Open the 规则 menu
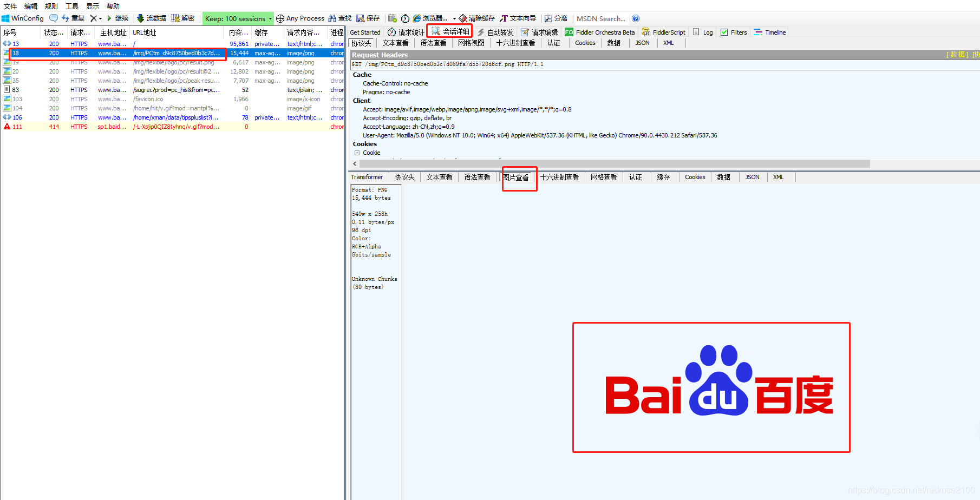 [x=51, y=6]
